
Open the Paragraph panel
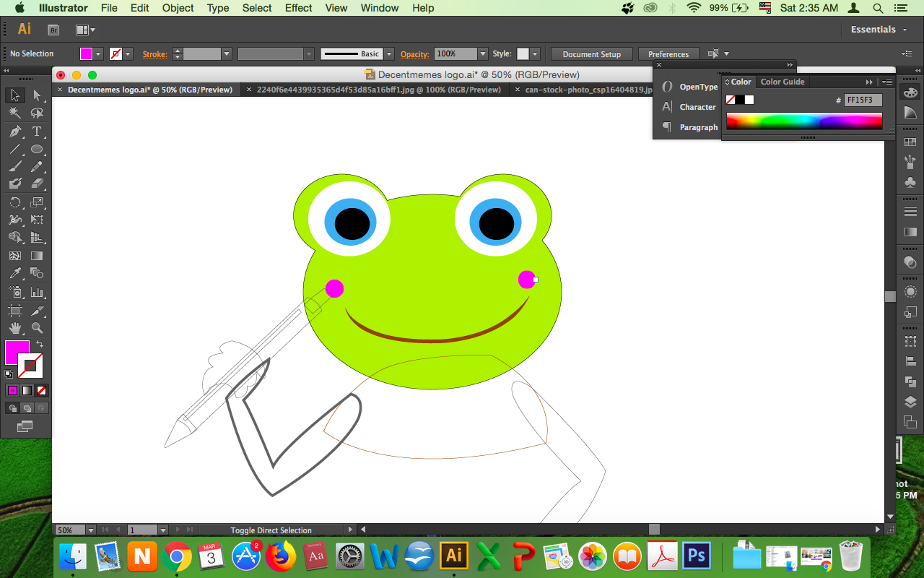click(689, 127)
